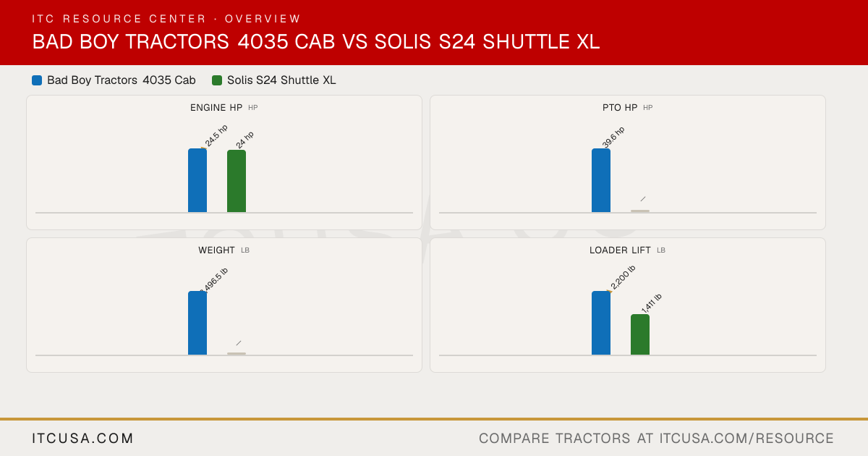Click the LOADER LIFT chart title
868x456 pixels.
[x=620, y=250]
